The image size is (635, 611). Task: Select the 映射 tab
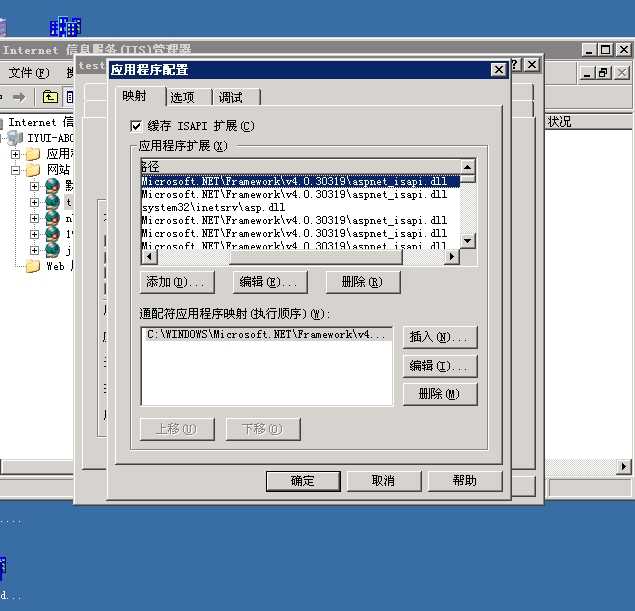(x=134, y=96)
